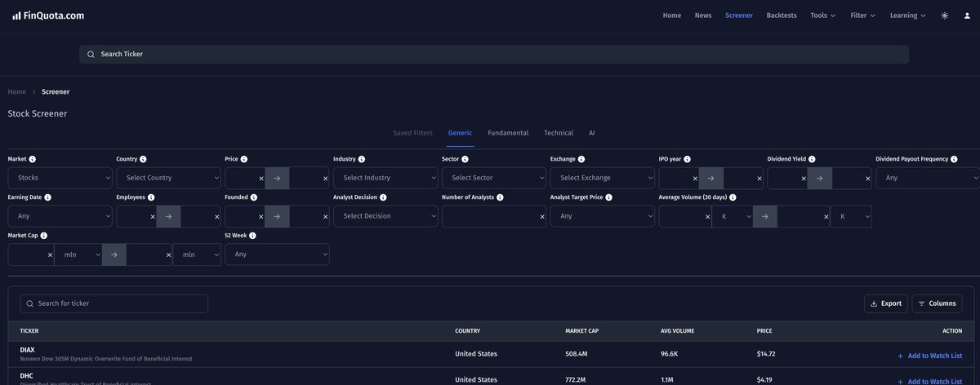Click the IPO year range arrow button

coord(710,178)
